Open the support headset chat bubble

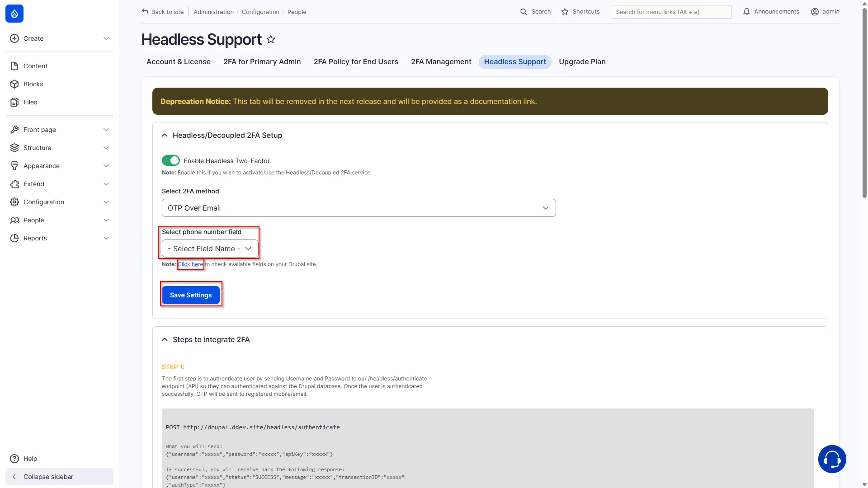point(832,459)
